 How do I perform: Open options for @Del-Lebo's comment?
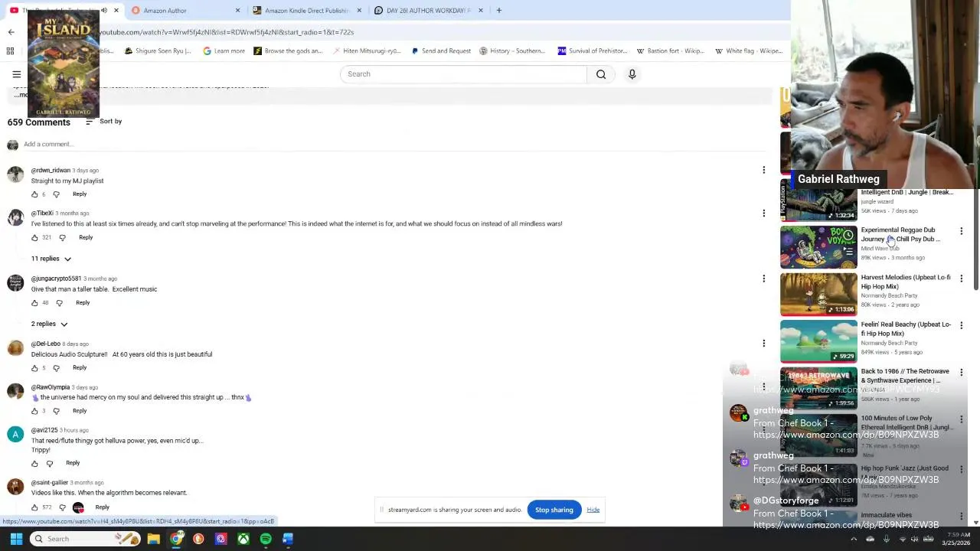point(763,344)
